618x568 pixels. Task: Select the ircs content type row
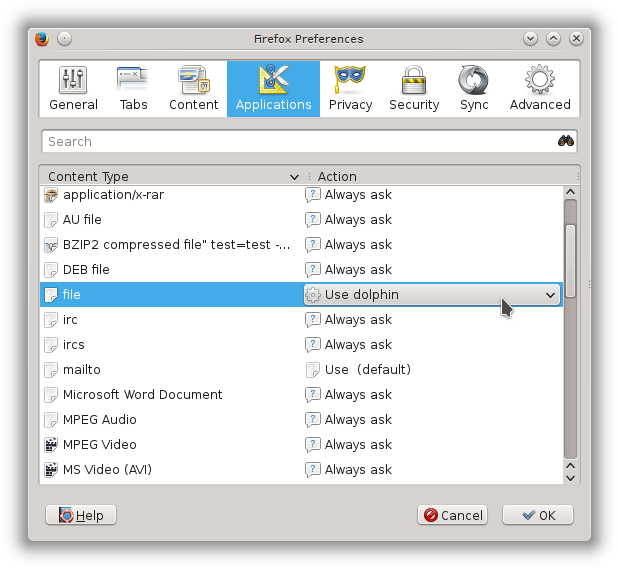pos(302,345)
